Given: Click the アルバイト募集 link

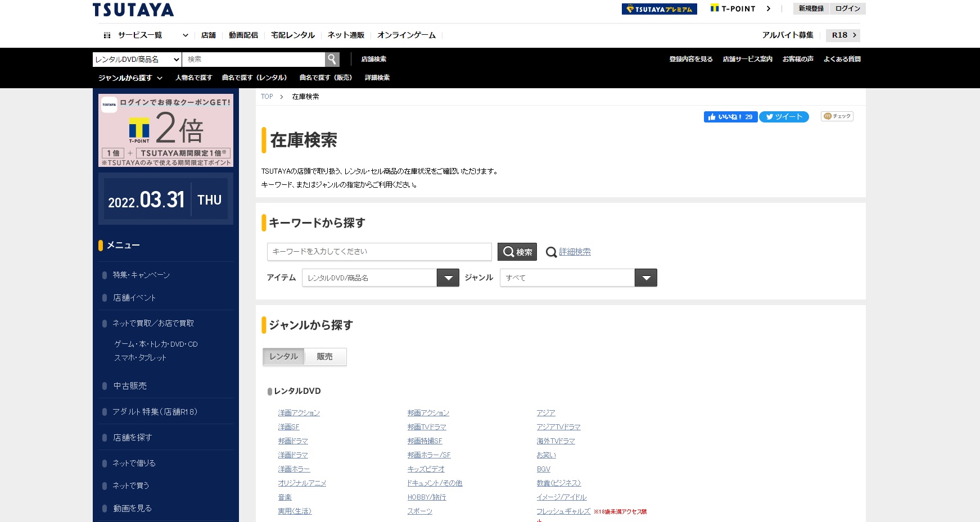Looking at the screenshot, I should [x=788, y=35].
